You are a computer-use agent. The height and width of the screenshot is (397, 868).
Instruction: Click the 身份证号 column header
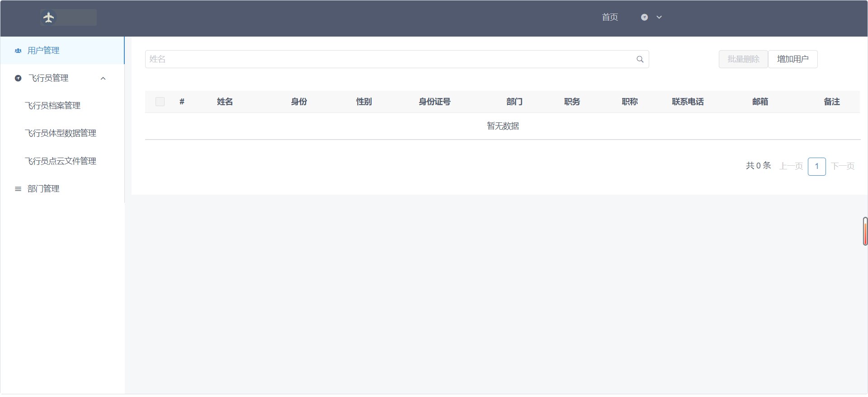[434, 102]
